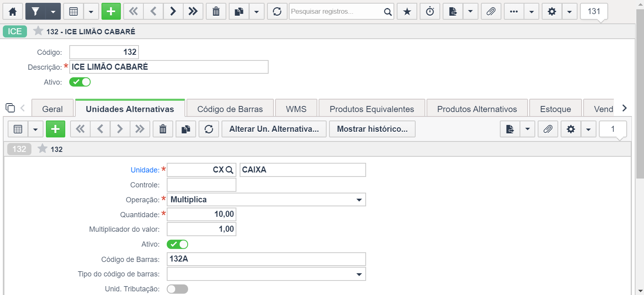644x295 pixels.
Task: Open the Produtos Equivalentes tab
Action: click(x=372, y=109)
